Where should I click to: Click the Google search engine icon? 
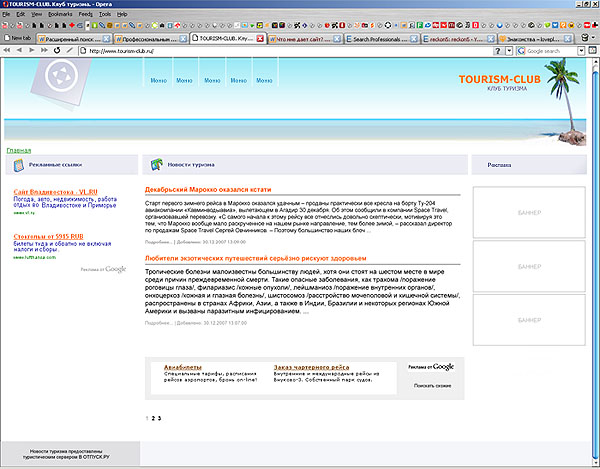pyautogui.click(x=521, y=51)
